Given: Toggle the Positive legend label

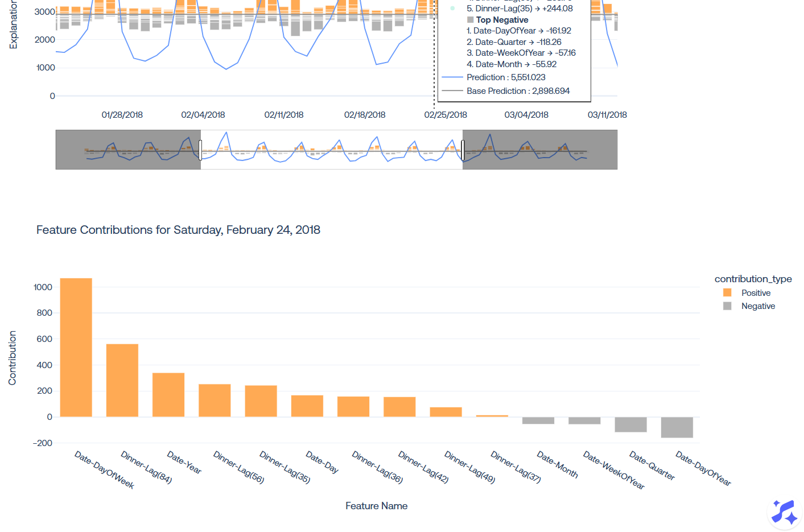Looking at the screenshot, I should tap(756, 293).
